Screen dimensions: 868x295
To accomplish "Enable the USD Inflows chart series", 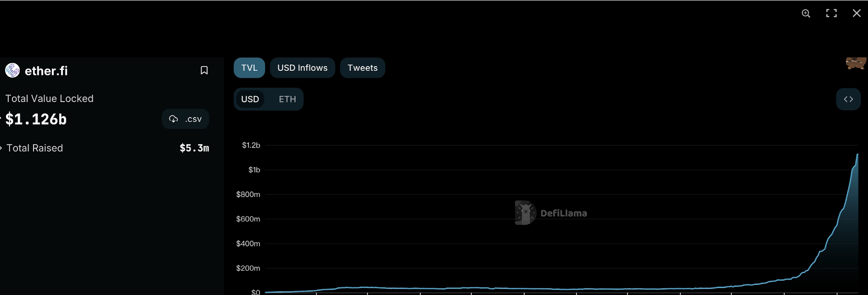I will (x=302, y=68).
